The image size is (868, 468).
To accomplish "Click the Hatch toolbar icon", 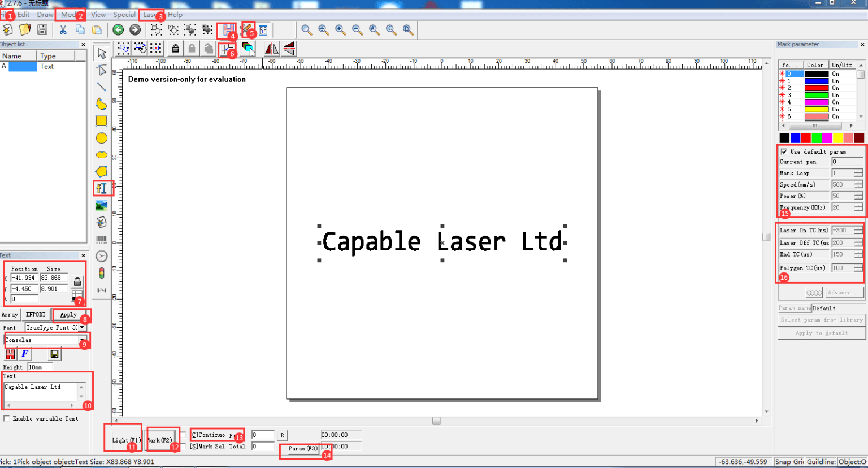I will click(x=226, y=30).
